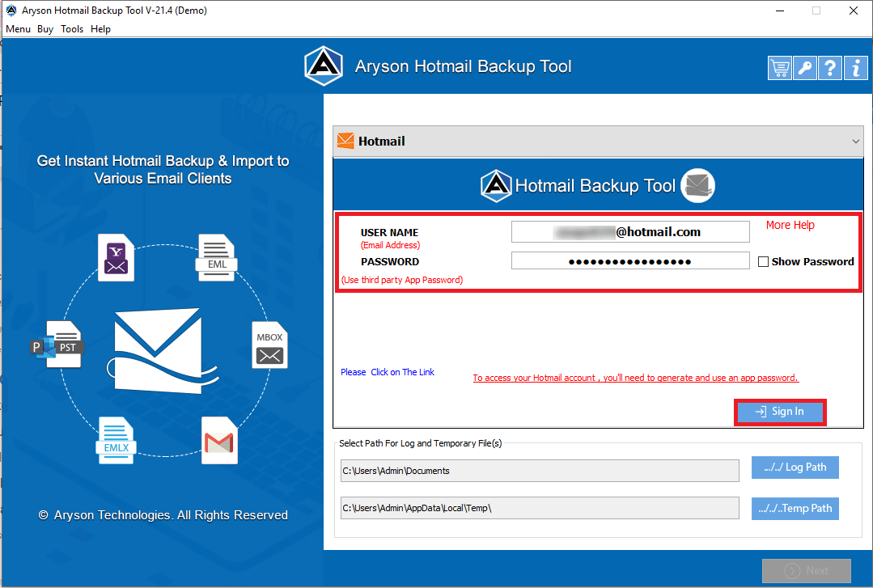Click the log path field C:\Users\Admin\Documents

[540, 471]
